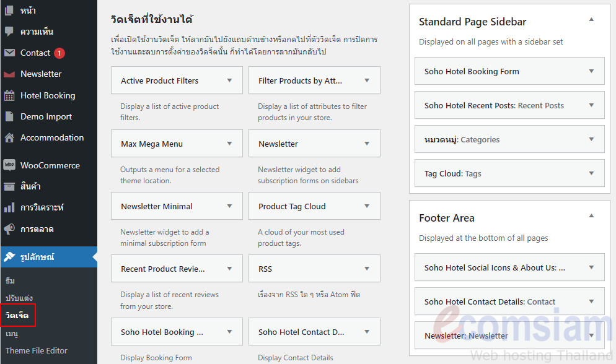Viewport: 616px width, 364px height.
Task: Open the Hotel Booking menu
Action: click(49, 95)
